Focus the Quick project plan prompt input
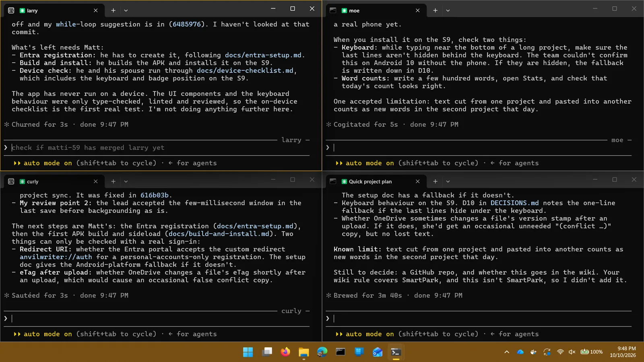 tap(479, 319)
